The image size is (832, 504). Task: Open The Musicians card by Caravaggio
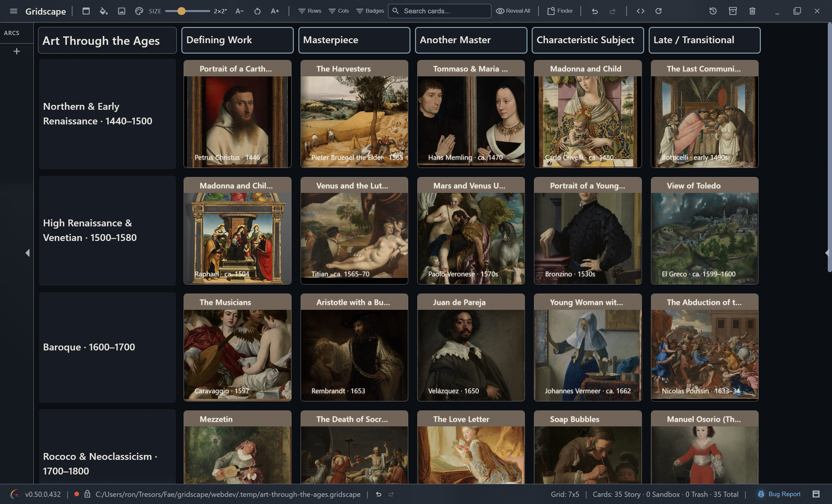[x=237, y=347]
